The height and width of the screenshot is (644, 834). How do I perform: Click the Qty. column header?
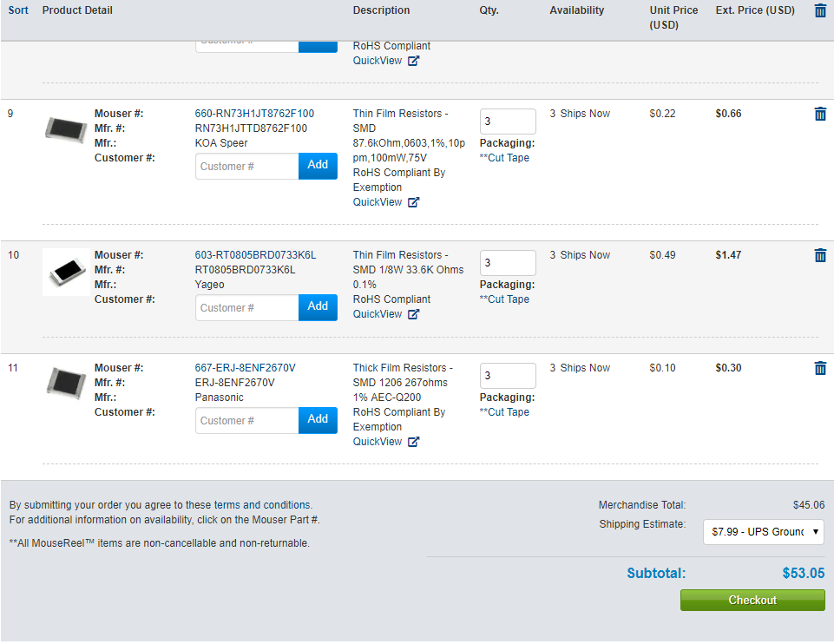pyautogui.click(x=489, y=10)
